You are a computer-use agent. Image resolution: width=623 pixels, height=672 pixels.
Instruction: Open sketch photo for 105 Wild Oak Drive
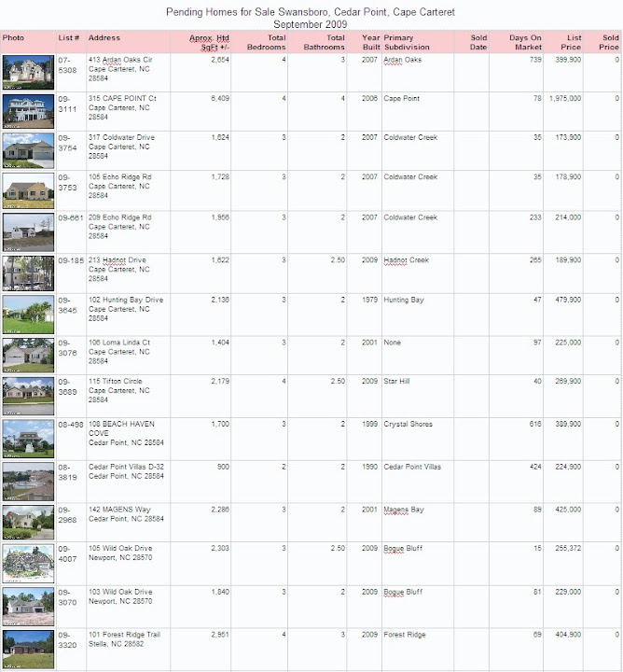point(28,564)
